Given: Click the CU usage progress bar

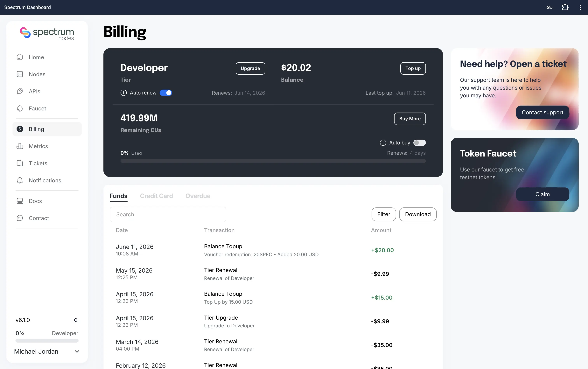Looking at the screenshot, I should pyautogui.click(x=273, y=161).
